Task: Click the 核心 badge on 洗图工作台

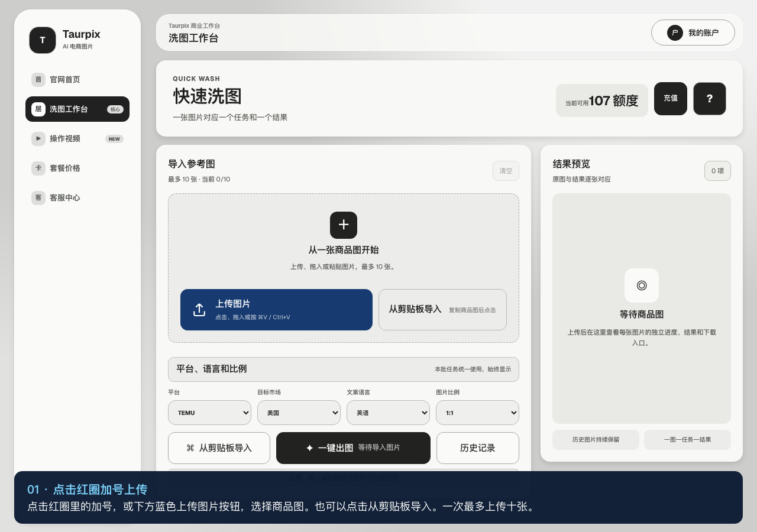Action: (x=115, y=109)
